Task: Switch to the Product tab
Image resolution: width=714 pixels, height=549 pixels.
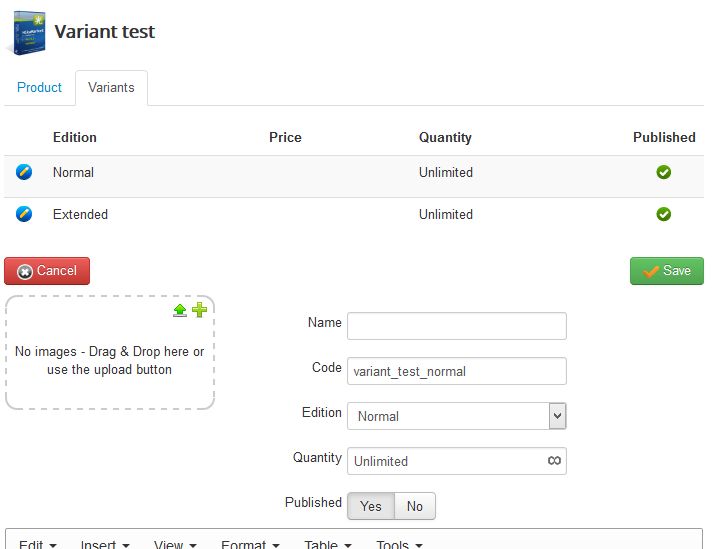Action: [x=40, y=88]
